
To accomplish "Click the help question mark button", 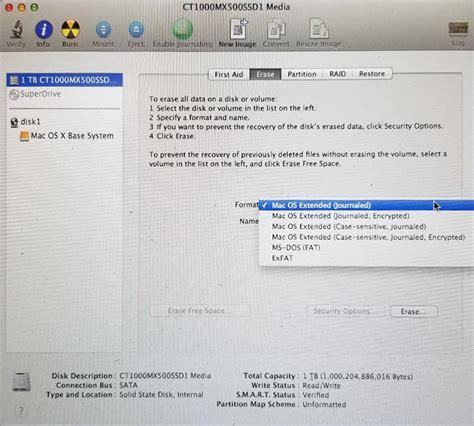I will (x=20, y=411).
